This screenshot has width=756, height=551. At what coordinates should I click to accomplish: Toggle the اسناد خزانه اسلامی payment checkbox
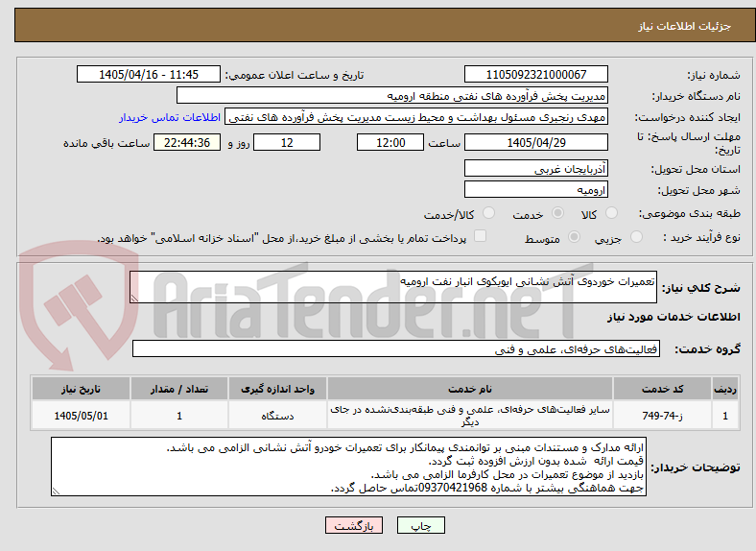[481, 235]
